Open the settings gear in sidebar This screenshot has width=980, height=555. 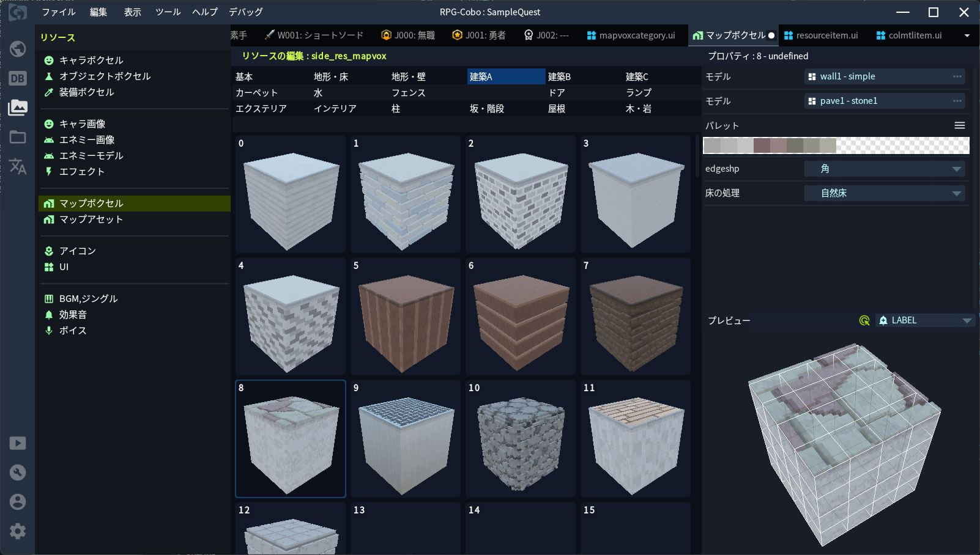18,531
